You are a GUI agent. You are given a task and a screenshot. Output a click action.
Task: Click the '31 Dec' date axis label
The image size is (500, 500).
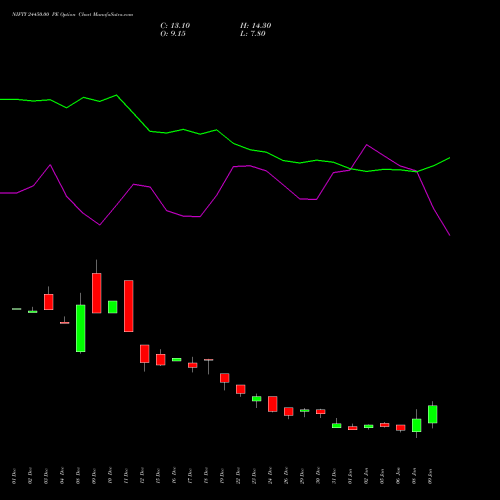334,476
